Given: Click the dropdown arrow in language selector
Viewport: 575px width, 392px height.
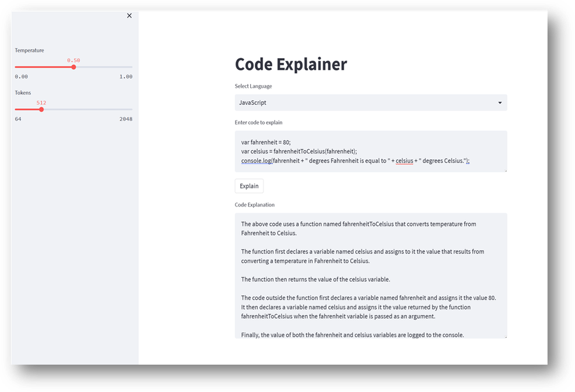Looking at the screenshot, I should [x=500, y=103].
